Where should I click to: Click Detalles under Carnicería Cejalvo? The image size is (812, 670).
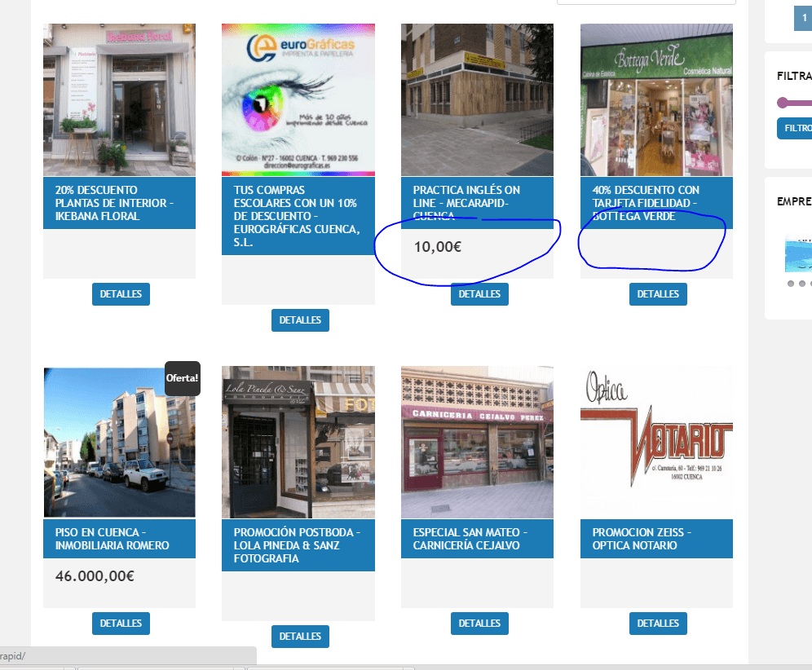point(479,624)
